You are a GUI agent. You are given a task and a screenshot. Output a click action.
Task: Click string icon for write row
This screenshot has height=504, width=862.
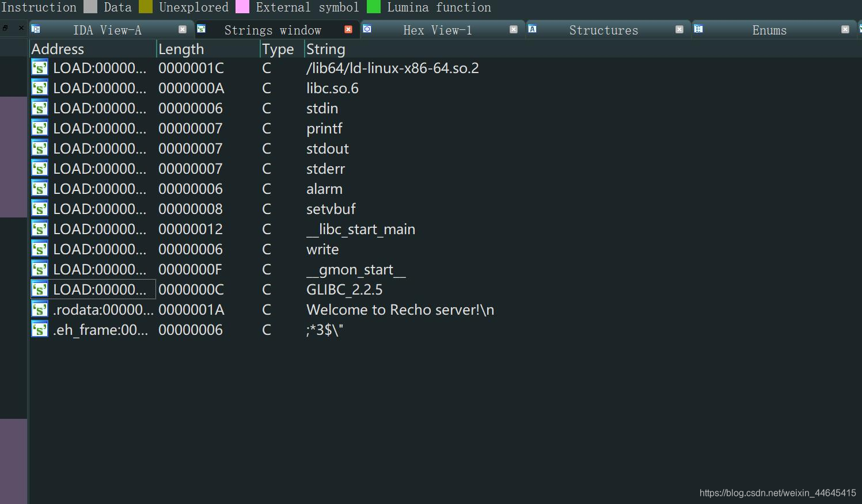(40, 249)
